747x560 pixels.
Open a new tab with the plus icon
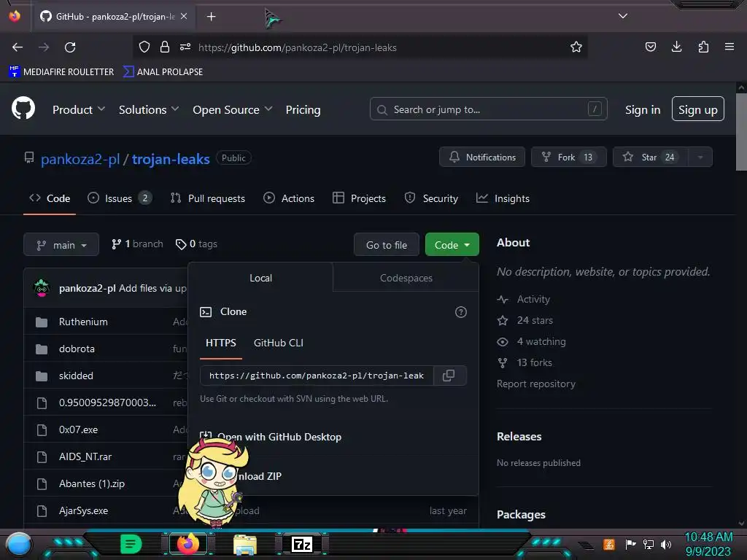click(x=211, y=17)
